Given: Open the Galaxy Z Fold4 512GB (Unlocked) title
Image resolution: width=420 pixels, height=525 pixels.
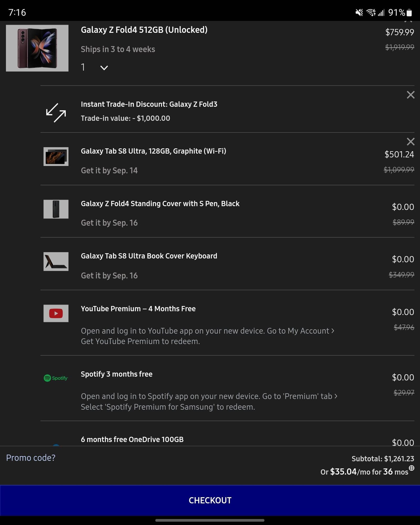Looking at the screenshot, I should point(144,30).
